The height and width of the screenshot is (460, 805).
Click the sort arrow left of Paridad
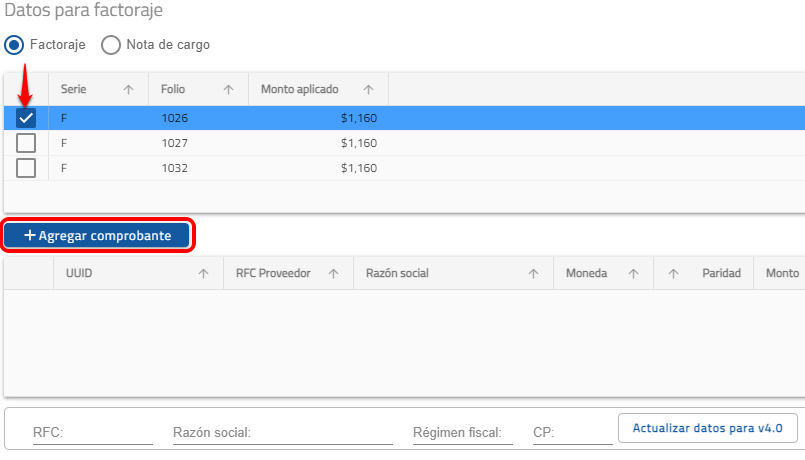pos(673,273)
